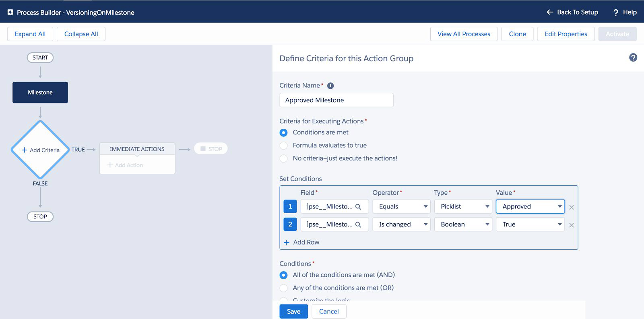Open Edit Properties
Screen dimensions: 644x319
coord(566,34)
